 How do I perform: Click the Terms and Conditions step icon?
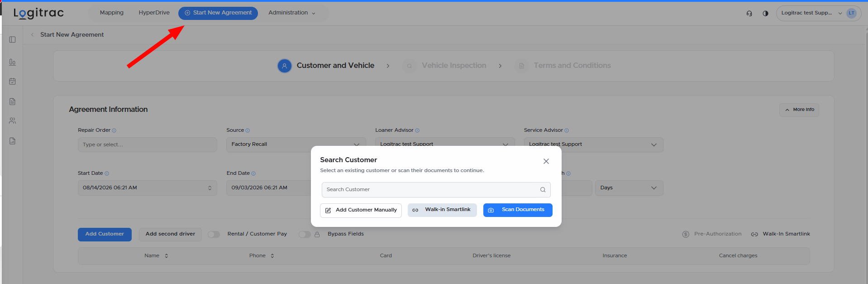(x=521, y=66)
